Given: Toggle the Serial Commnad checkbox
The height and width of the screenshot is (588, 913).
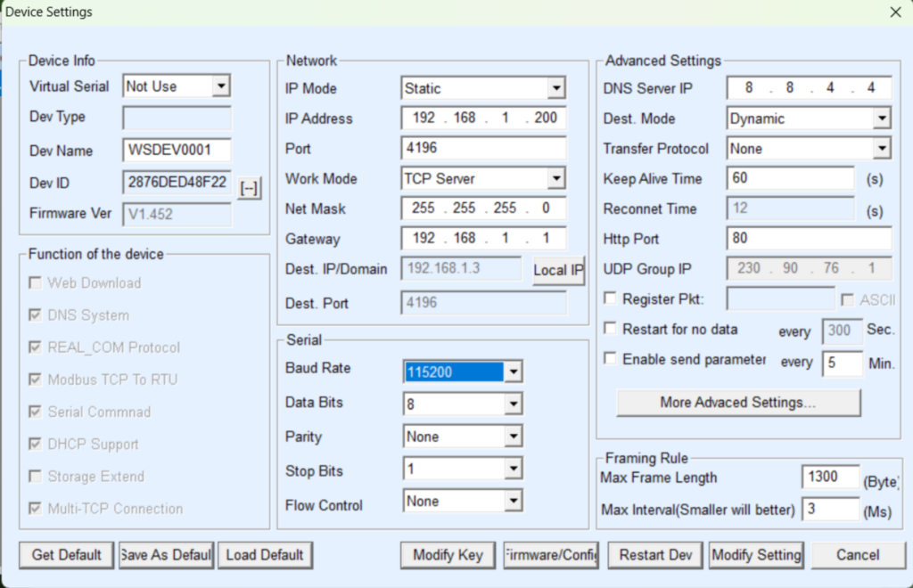Looking at the screenshot, I should pyautogui.click(x=35, y=412).
